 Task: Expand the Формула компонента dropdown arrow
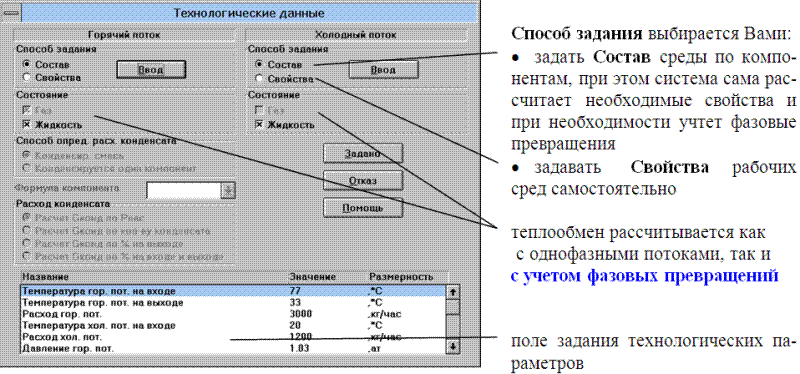228,190
